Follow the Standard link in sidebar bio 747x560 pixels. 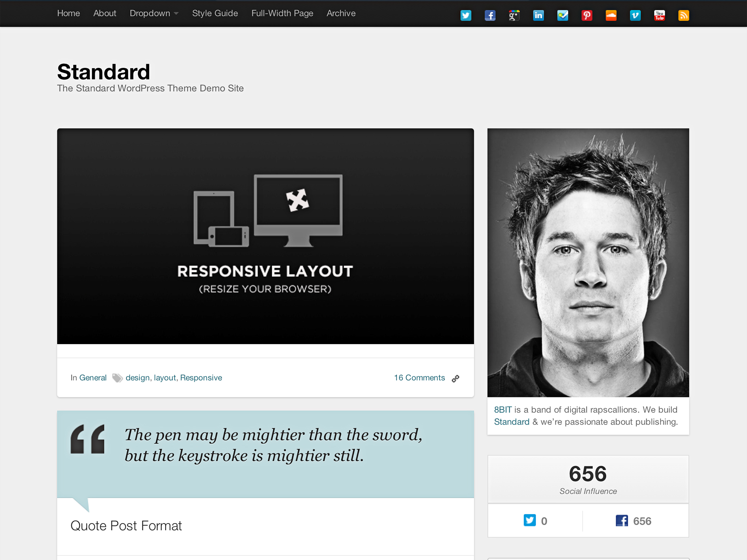click(x=512, y=422)
